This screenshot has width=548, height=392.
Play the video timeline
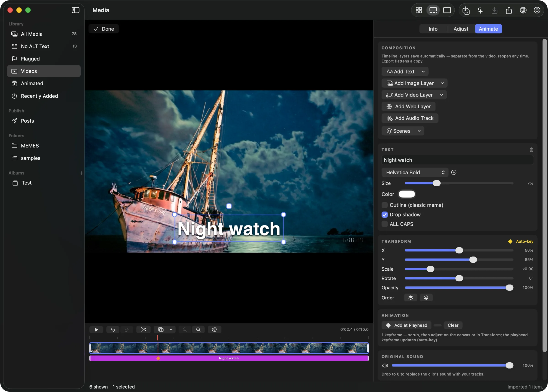pos(96,329)
